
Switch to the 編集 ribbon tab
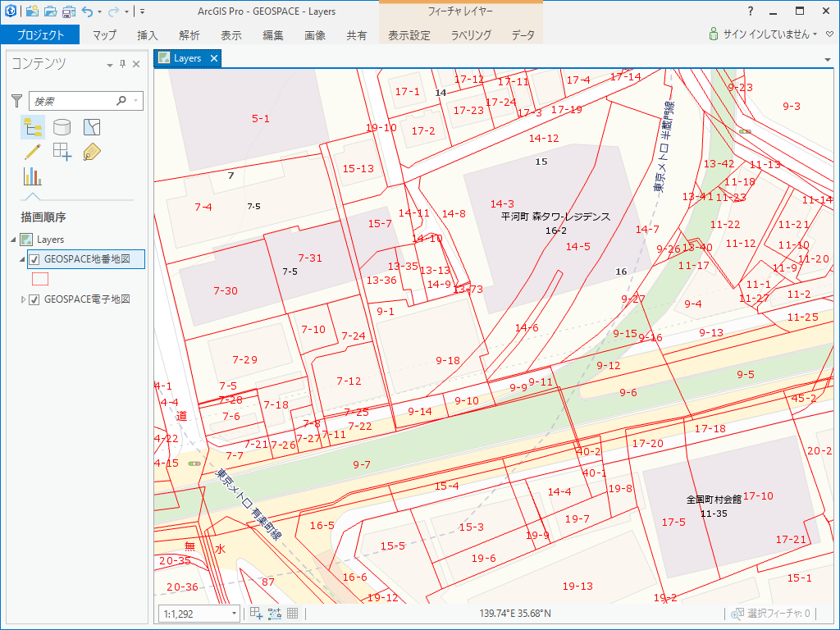[272, 35]
